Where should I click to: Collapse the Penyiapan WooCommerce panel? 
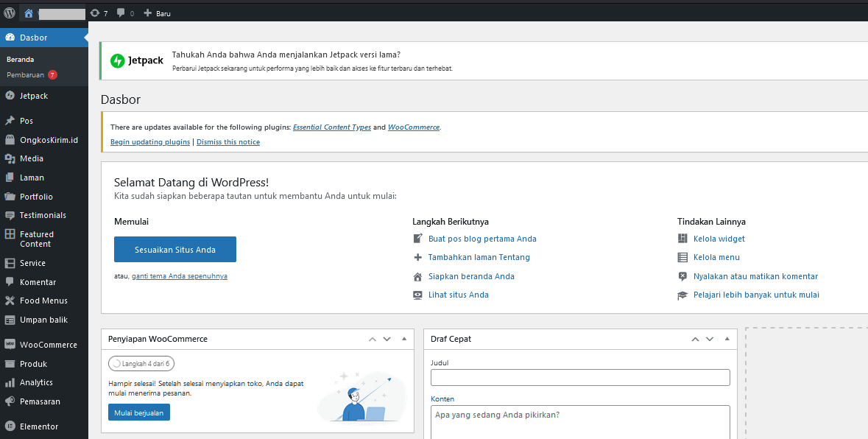tap(404, 339)
